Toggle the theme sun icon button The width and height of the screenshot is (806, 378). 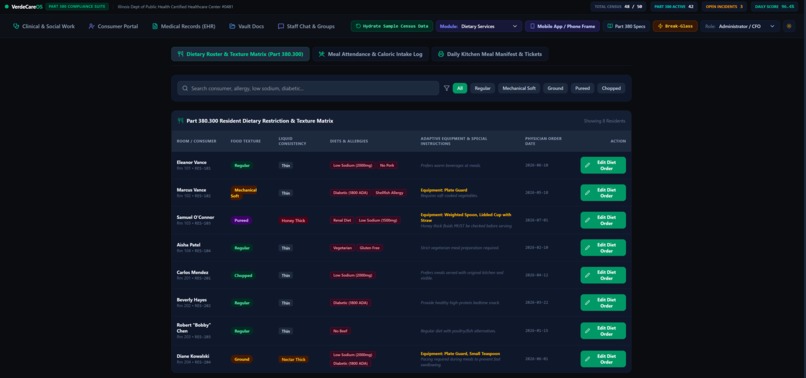tap(789, 26)
